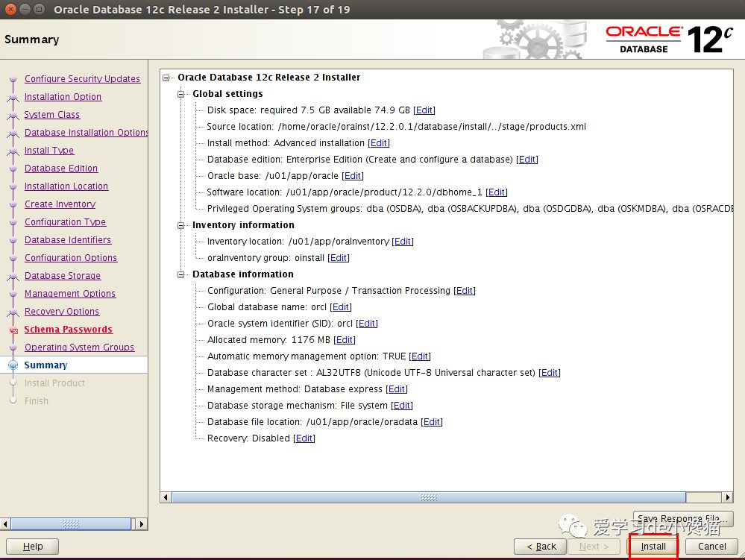Collapse the Oracle Database 12c Release 2 Installer root node
The height and width of the screenshot is (560, 745).
tap(166, 78)
